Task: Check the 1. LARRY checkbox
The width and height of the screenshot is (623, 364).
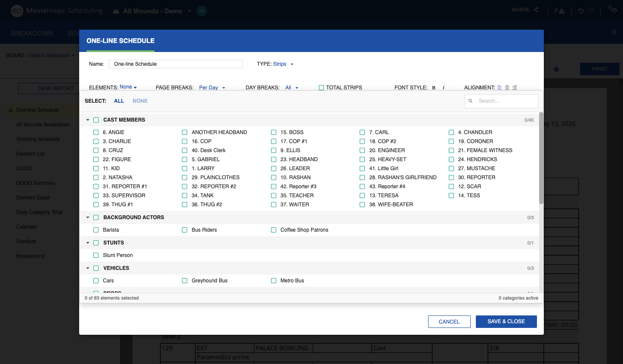Action: [185, 168]
